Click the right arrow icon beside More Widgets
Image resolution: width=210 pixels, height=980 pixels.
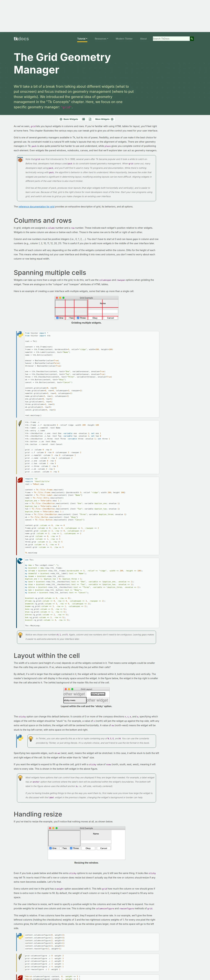click(112, 119)
